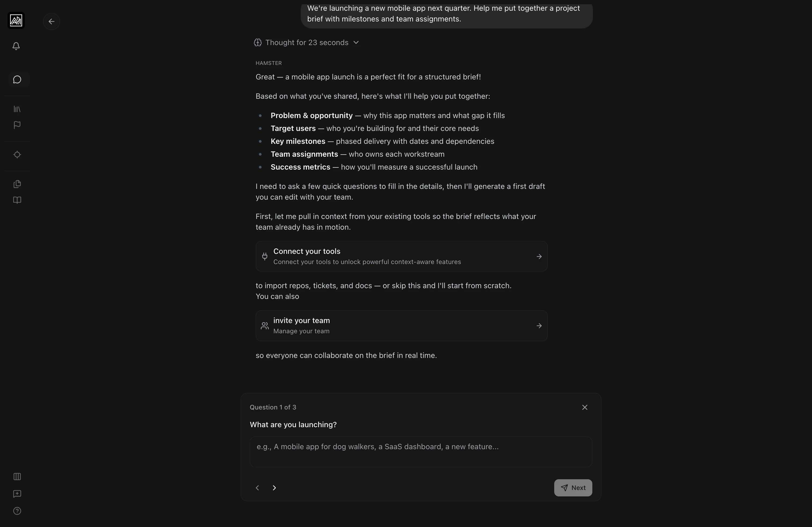This screenshot has width=812, height=527.
Task: Open the 'invite your team' card
Action: point(401,325)
